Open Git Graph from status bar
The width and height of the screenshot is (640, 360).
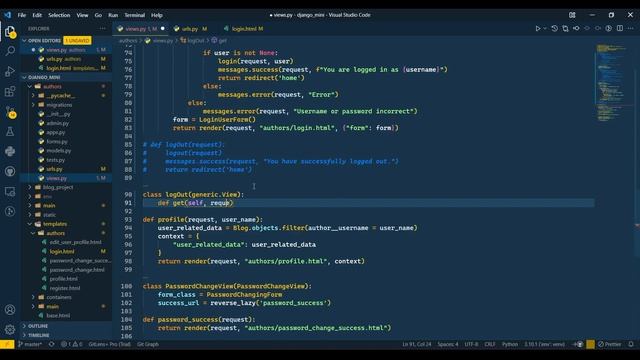(x=148, y=344)
